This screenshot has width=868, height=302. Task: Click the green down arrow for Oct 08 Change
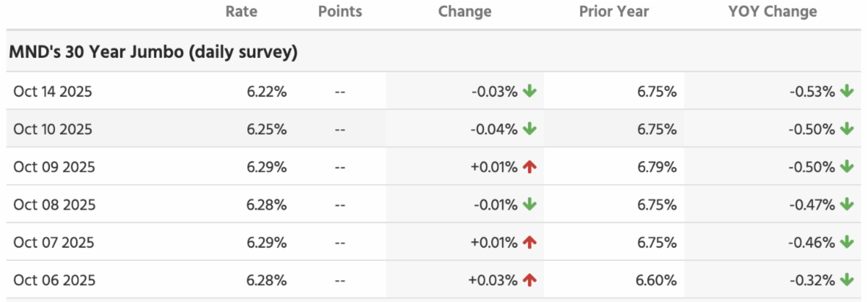point(529,204)
